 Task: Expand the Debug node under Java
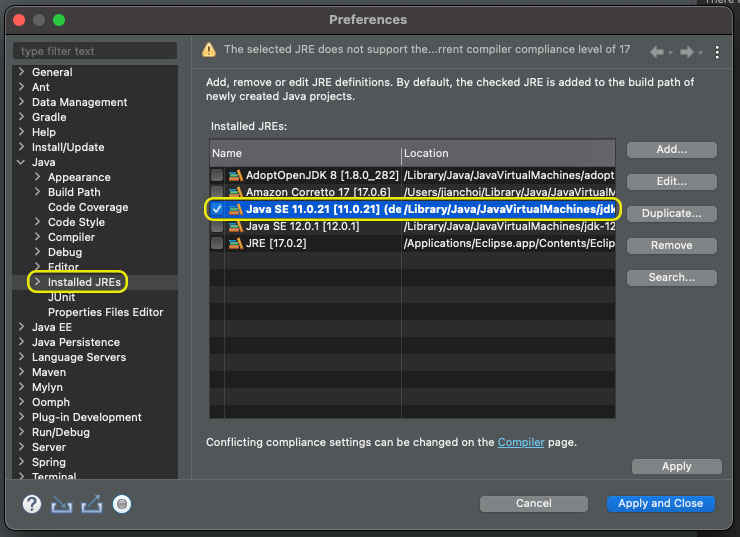click(37, 252)
